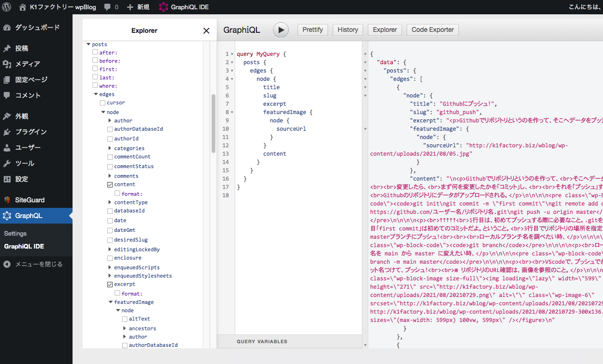Enable the after: argument checkbox
Image resolution: width=603 pixels, height=364 pixels.
tap(95, 52)
